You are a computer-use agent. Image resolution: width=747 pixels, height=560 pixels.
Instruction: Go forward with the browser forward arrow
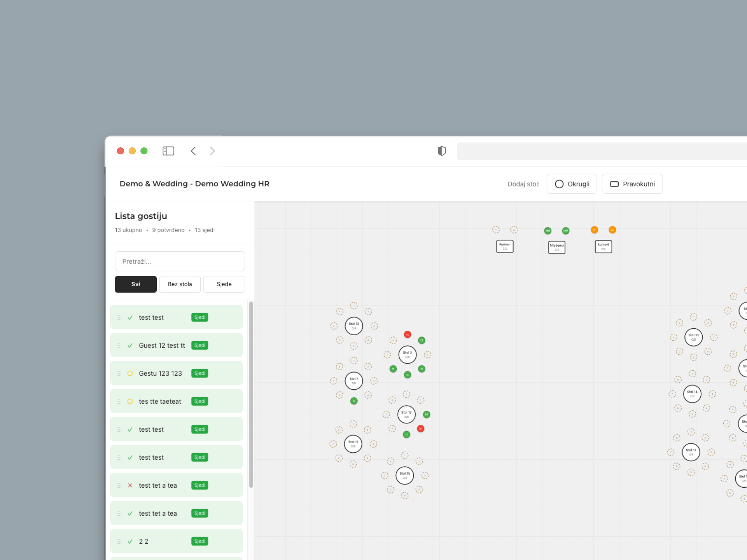point(212,151)
